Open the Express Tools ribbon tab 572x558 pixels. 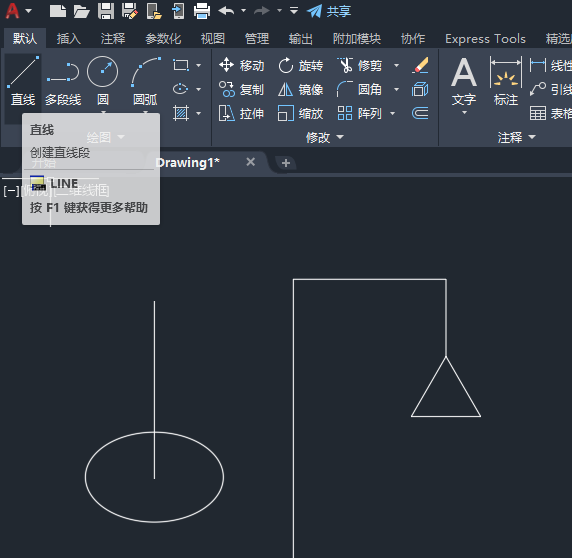485,39
